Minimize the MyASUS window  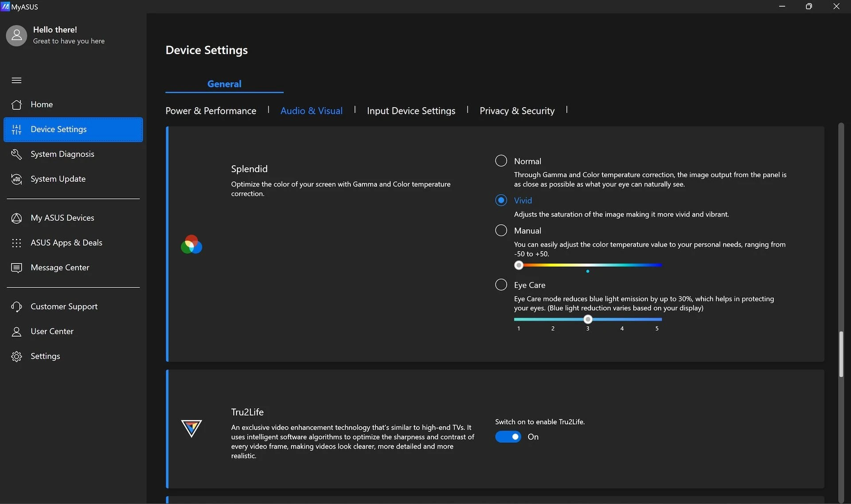coord(782,6)
